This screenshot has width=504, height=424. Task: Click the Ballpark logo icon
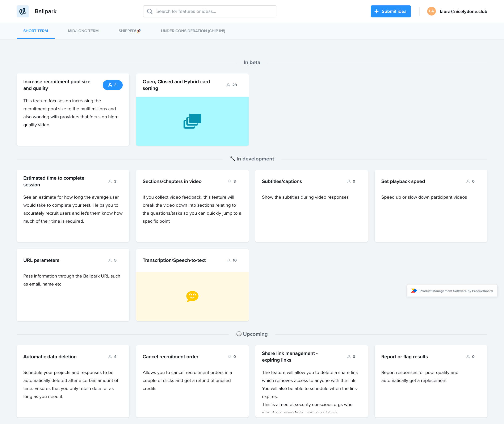[x=22, y=11]
